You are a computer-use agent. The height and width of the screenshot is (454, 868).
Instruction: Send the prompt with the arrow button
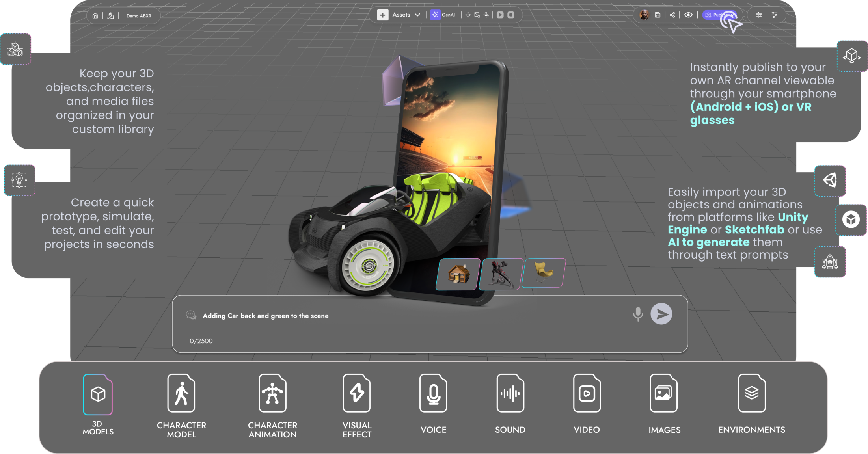point(661,314)
